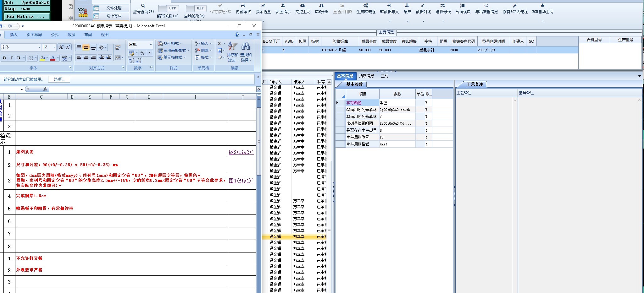Screen dimensions: 644x293
Task: Click the ECN自动上网 star icon
Action: click(542, 6)
